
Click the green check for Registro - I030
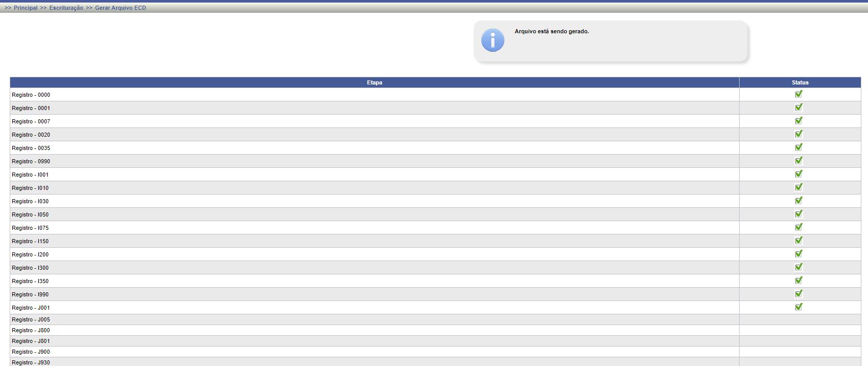(x=798, y=200)
